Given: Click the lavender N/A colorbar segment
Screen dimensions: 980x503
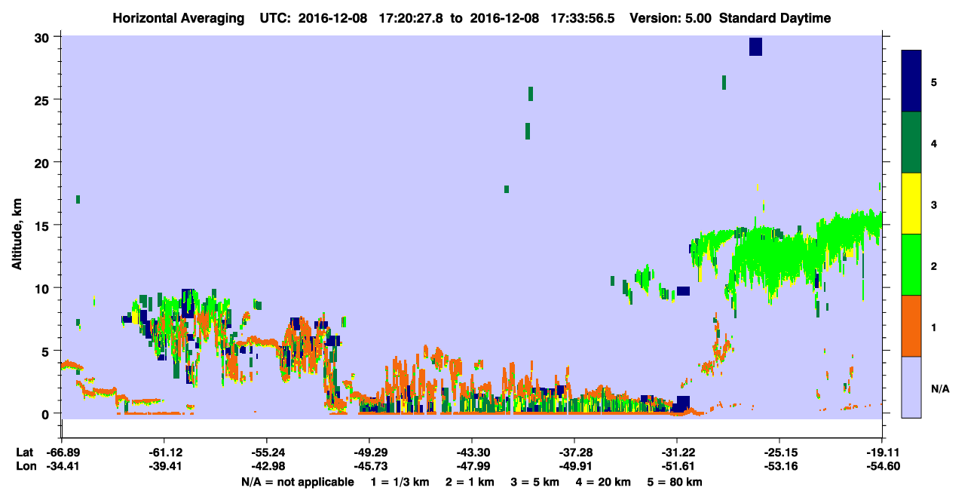Looking at the screenshot, I should pos(911,387).
